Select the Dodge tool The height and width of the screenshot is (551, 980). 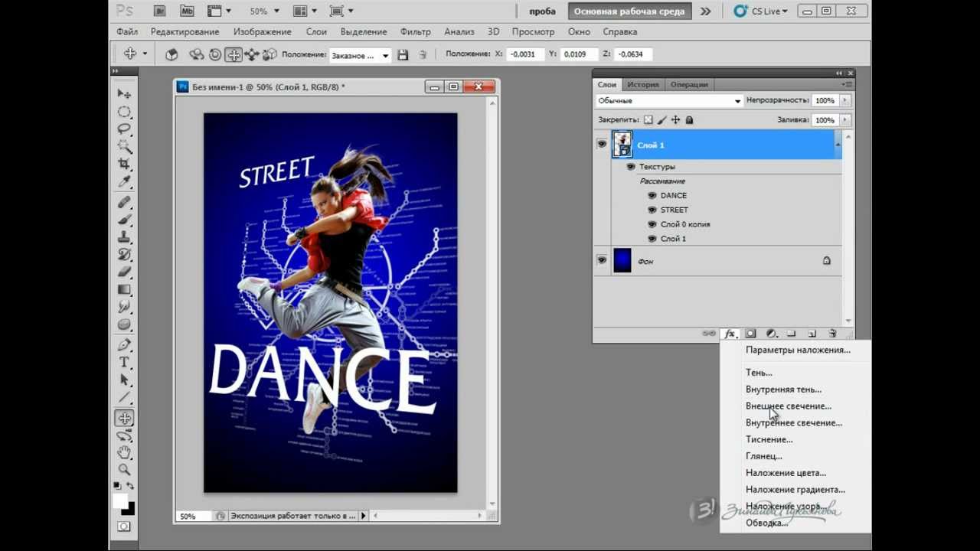coord(124,324)
